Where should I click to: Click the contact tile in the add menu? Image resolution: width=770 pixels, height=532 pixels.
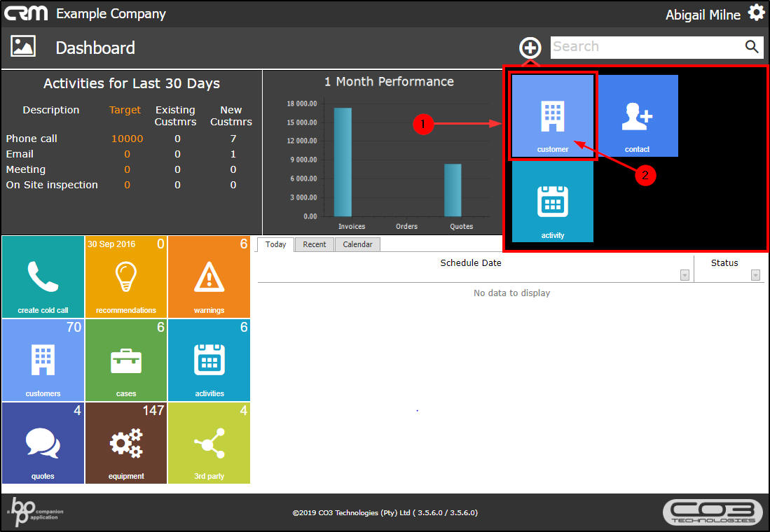pyautogui.click(x=638, y=115)
